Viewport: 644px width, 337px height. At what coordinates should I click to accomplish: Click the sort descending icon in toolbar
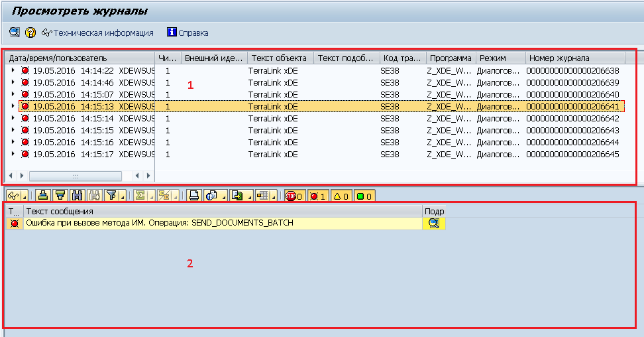60,196
